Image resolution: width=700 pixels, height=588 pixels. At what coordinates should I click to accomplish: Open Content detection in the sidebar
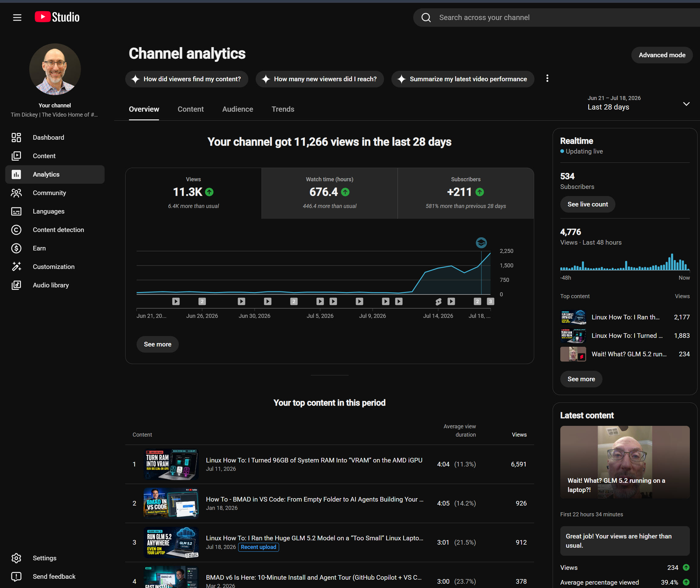55,230
